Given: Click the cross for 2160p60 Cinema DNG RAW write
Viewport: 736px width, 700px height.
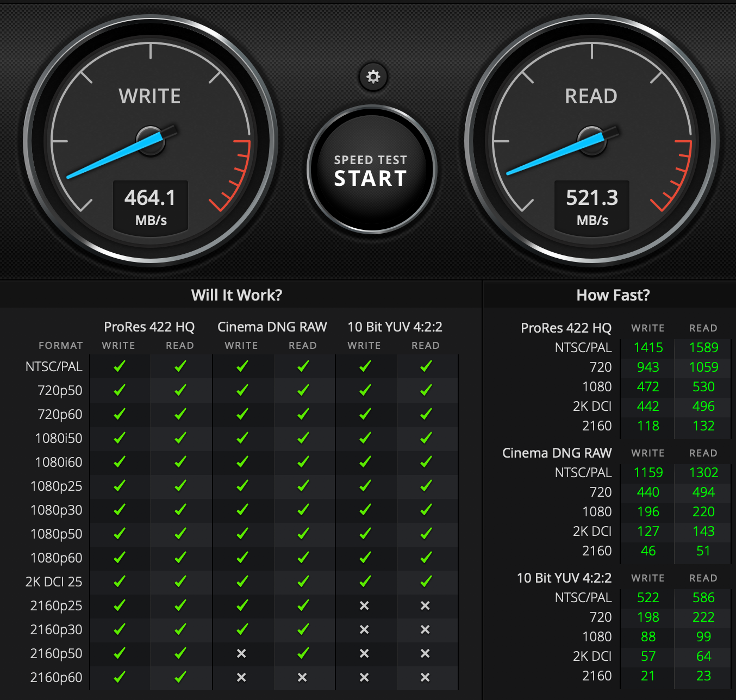Looking at the screenshot, I should point(241,677).
